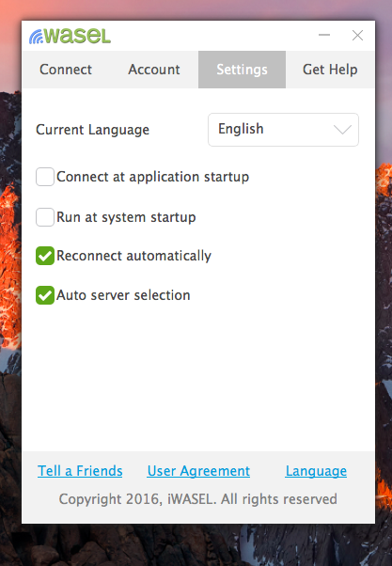Enable Run at system startup
392x566 pixels.
[x=45, y=217]
